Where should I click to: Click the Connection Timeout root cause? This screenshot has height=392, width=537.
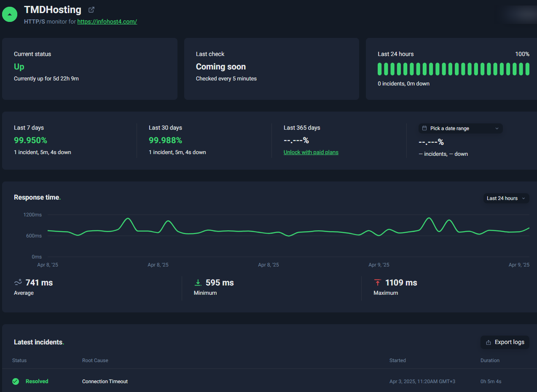[105, 381]
